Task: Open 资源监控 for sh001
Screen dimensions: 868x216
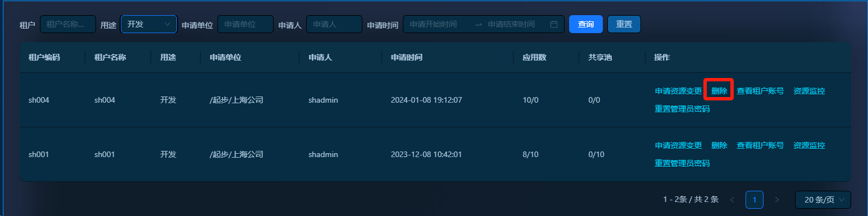Action: click(809, 145)
